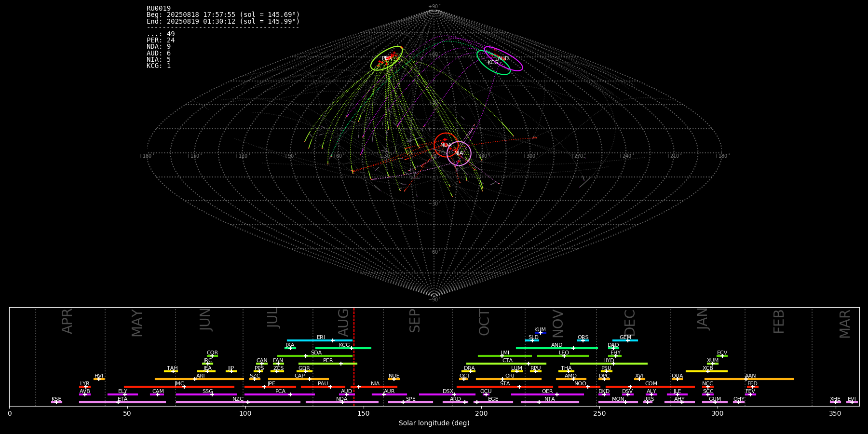868x434 pixels.
Task: Click the COR shower marker
Action: (x=212, y=356)
